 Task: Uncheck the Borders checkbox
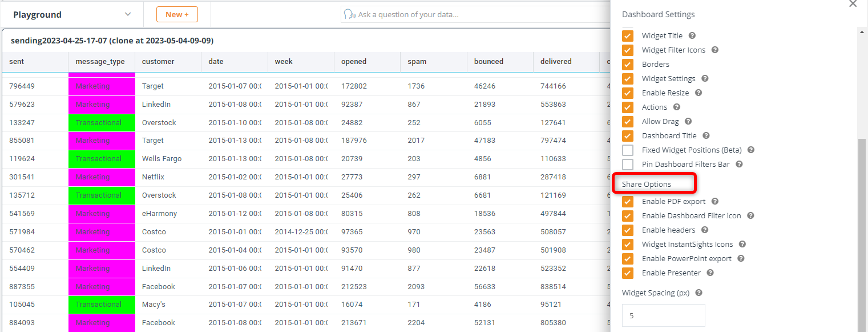coord(628,65)
